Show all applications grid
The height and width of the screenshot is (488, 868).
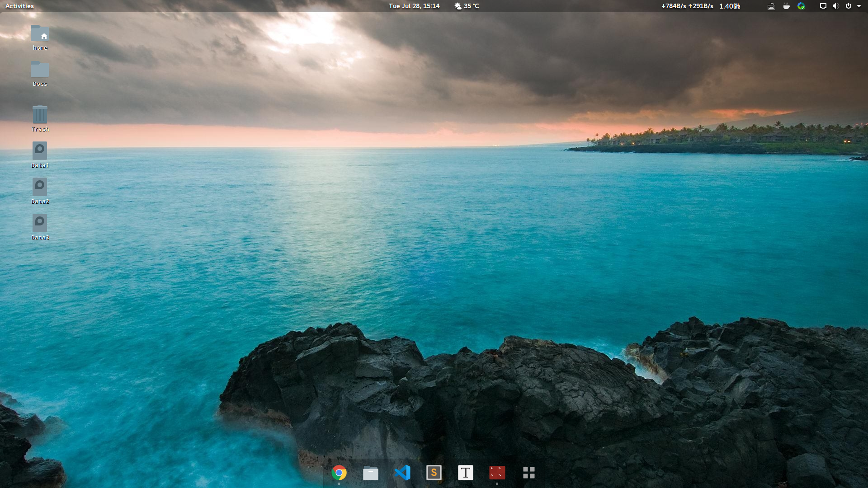(528, 473)
